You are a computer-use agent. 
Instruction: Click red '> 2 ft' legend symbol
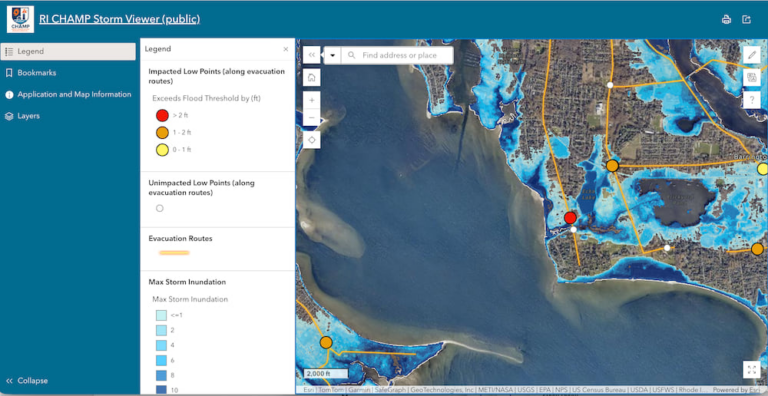(x=162, y=115)
